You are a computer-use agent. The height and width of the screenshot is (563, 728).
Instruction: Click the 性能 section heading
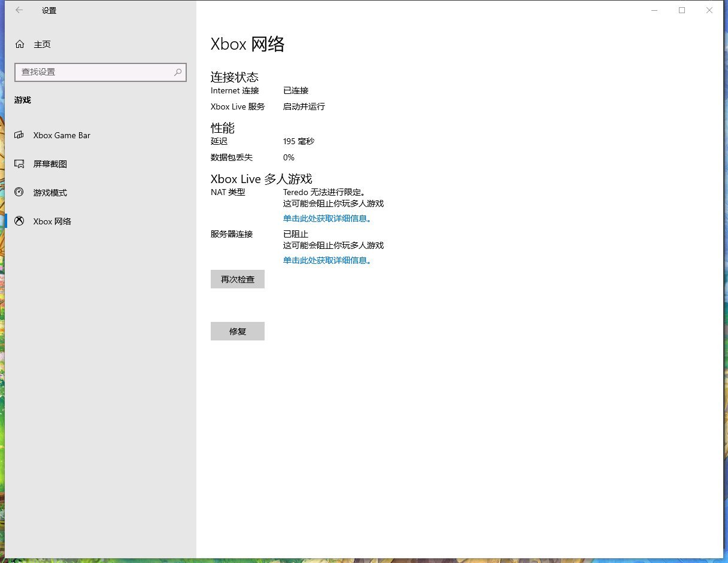223,128
